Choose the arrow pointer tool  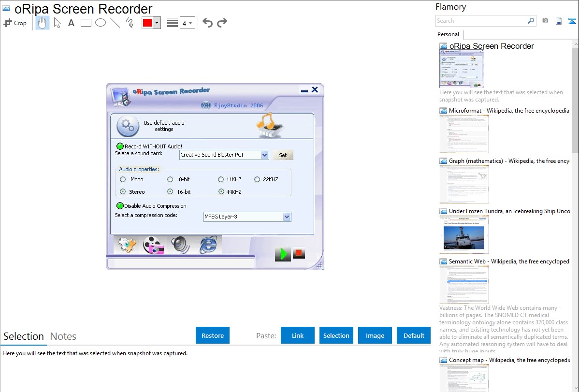(57, 23)
